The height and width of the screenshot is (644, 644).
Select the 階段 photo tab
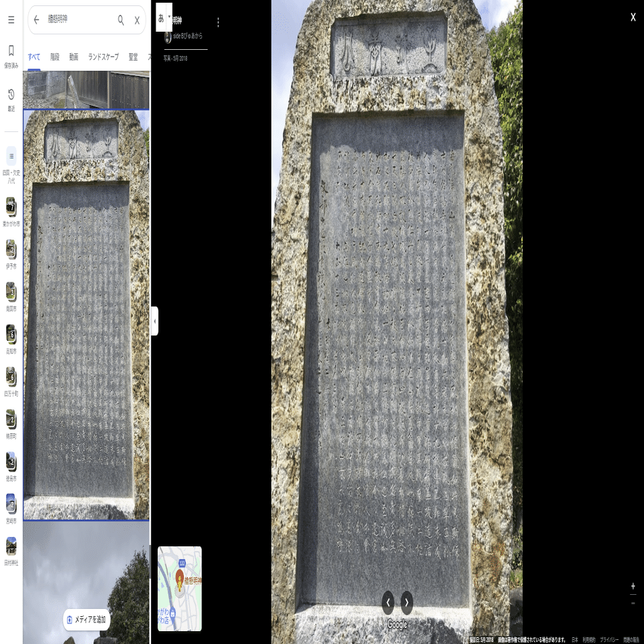click(55, 57)
